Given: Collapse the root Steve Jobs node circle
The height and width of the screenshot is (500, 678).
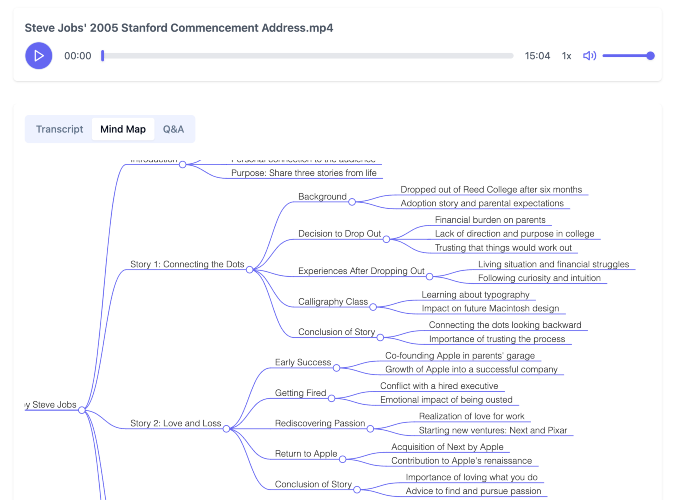Looking at the screenshot, I should [82, 410].
